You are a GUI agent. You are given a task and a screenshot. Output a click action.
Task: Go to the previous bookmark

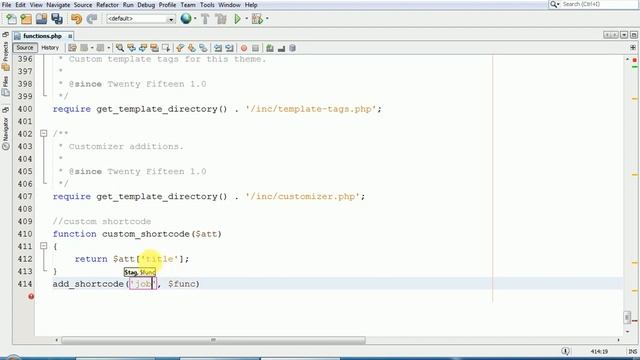point(180,48)
